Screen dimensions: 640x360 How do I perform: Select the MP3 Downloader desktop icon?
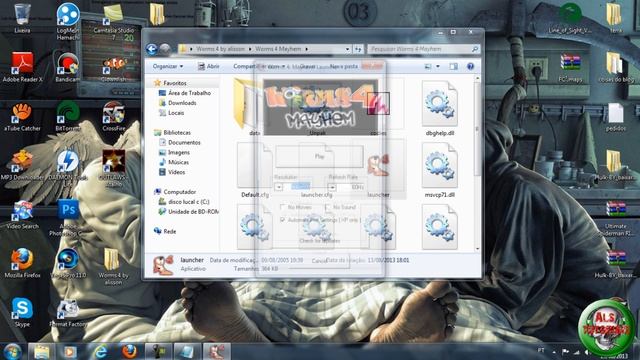(22, 165)
